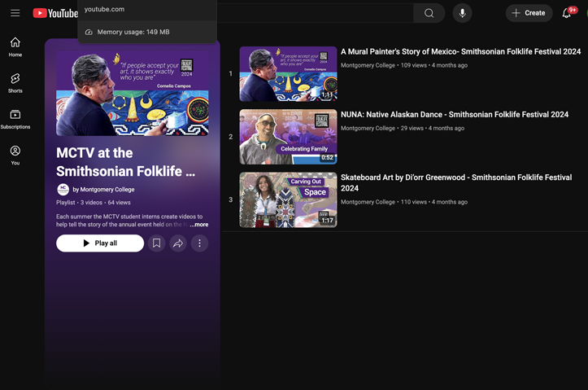
Task: Open Skateboard Art video thumbnail
Action: pos(288,199)
